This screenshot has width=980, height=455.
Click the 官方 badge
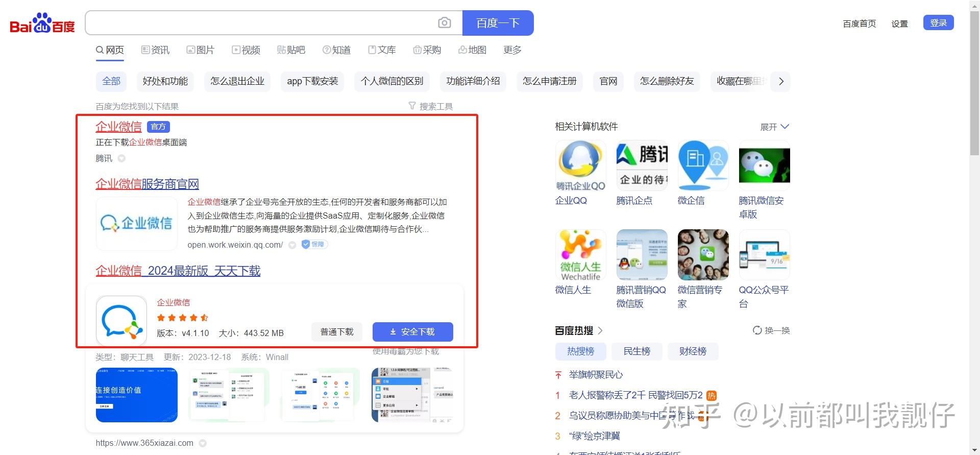pyautogui.click(x=158, y=127)
